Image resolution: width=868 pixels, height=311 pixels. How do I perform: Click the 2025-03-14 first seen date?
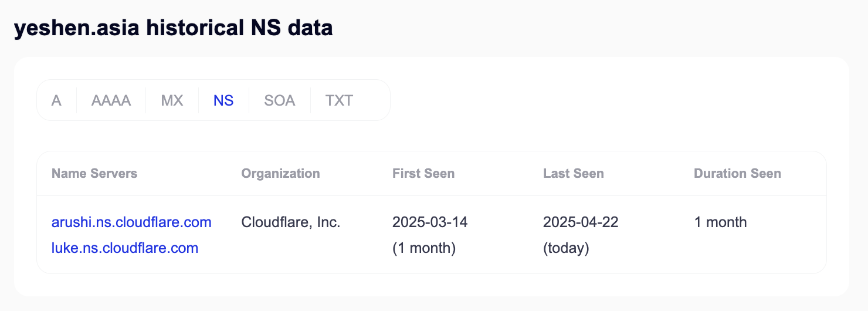point(430,222)
